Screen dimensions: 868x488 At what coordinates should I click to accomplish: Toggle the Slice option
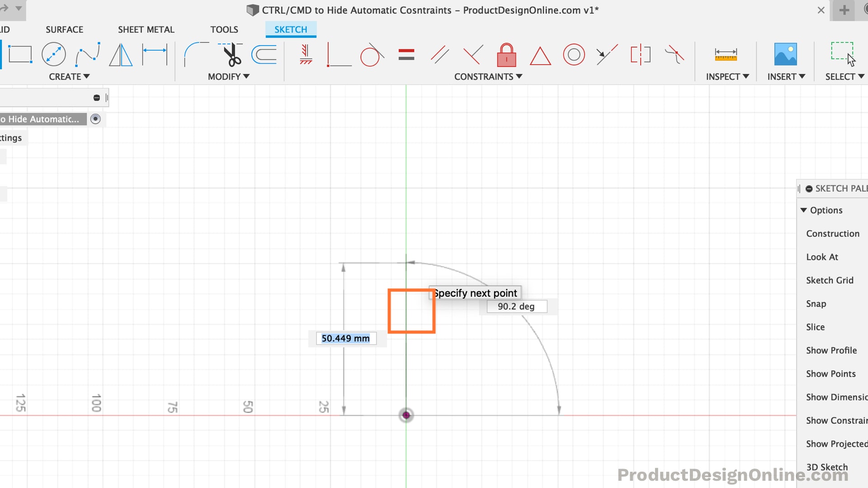coord(815,327)
